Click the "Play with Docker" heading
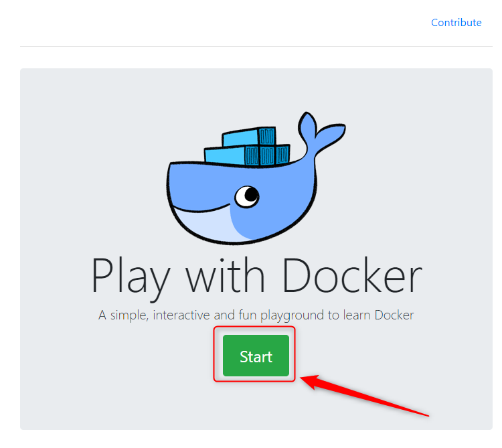This screenshot has height=448, width=502. point(256,278)
